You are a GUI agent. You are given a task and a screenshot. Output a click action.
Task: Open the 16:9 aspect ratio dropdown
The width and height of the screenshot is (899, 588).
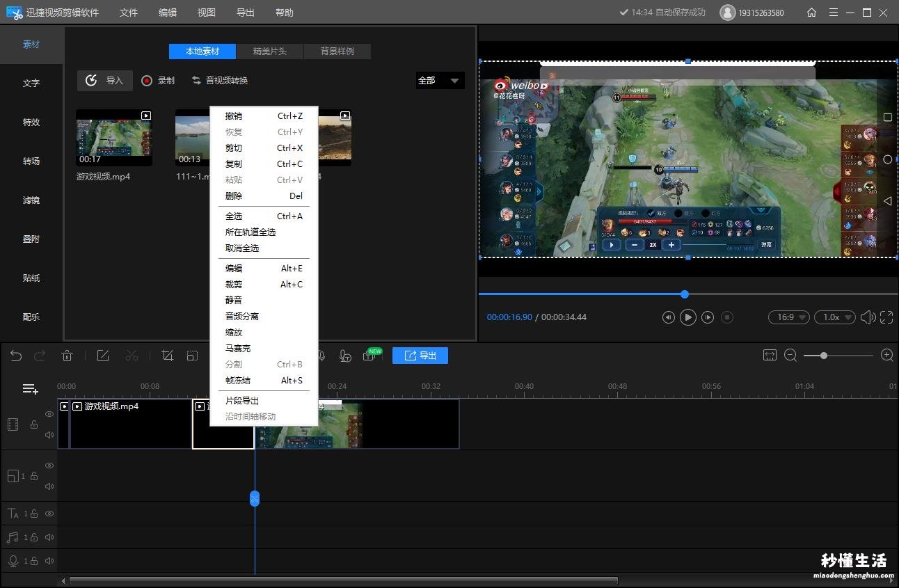tap(789, 317)
